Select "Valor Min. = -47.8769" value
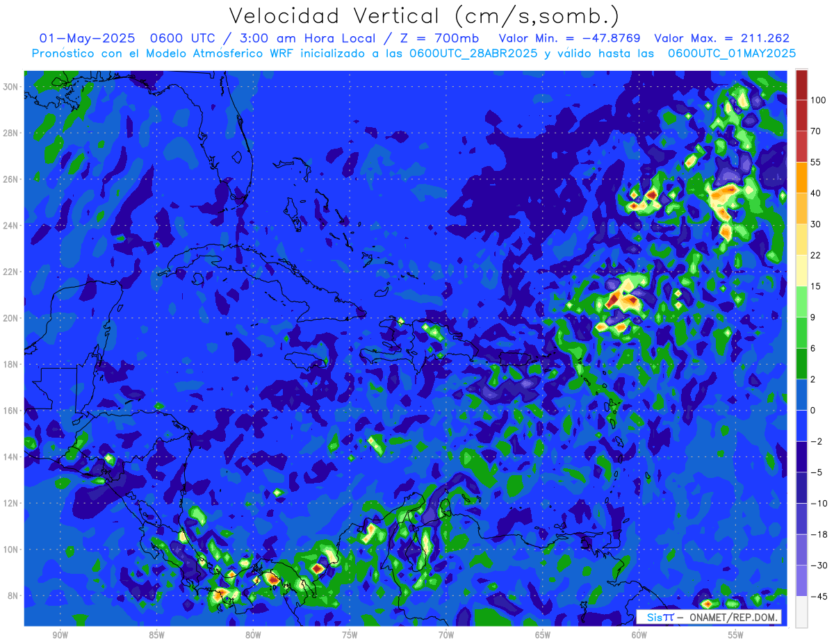 (x=570, y=39)
